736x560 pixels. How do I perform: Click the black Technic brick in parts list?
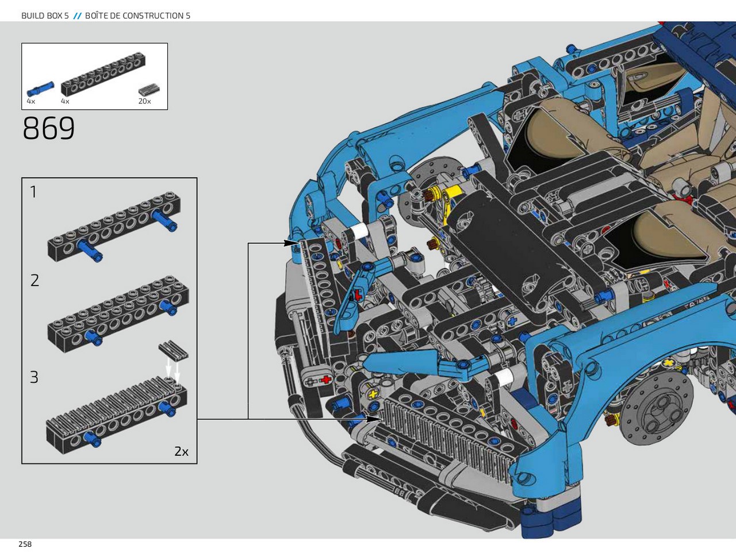coord(103,75)
